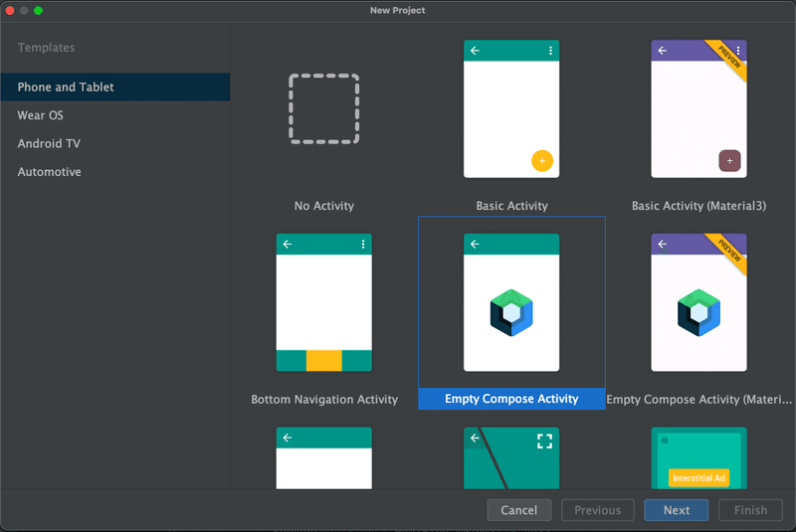Click the highlighted 'Empty Compose Activity' label
Image resolution: width=796 pixels, height=532 pixels.
point(511,399)
